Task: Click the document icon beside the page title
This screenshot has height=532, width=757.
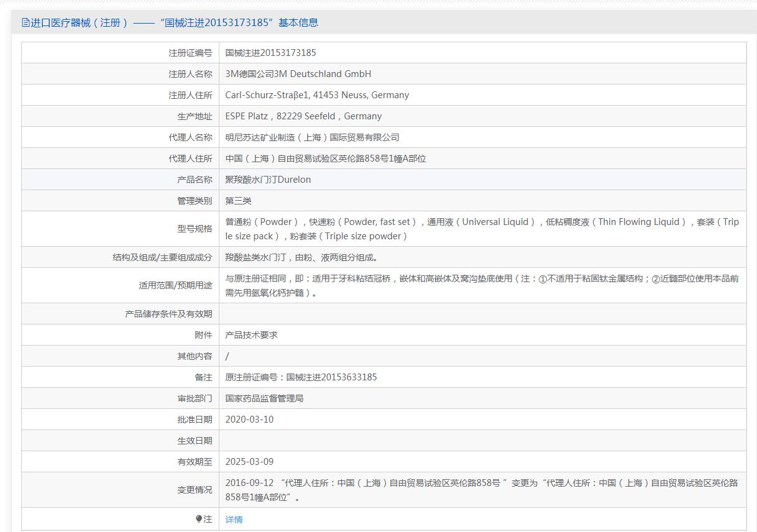Action: [25, 22]
